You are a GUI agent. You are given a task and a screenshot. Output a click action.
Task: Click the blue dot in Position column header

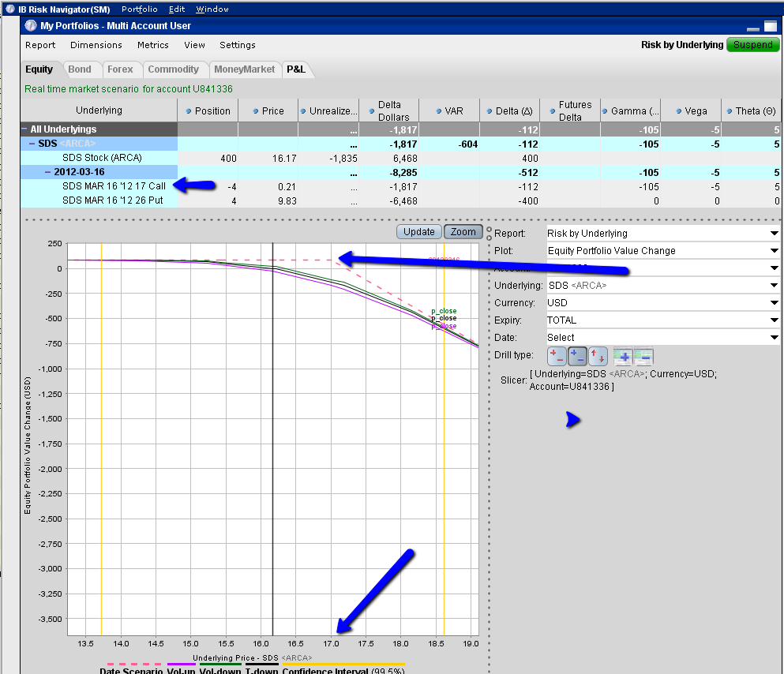[x=189, y=111]
